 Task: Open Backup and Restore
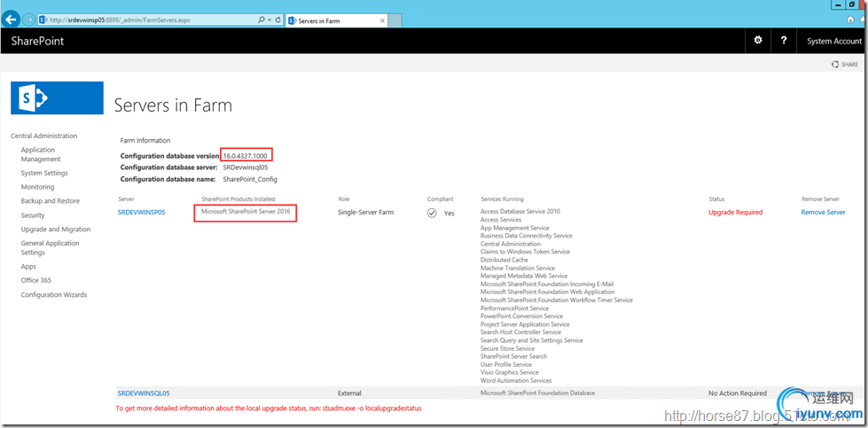click(51, 201)
